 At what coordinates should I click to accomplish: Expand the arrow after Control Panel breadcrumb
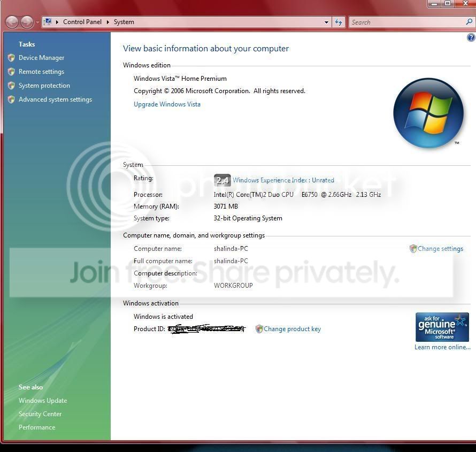(108, 22)
